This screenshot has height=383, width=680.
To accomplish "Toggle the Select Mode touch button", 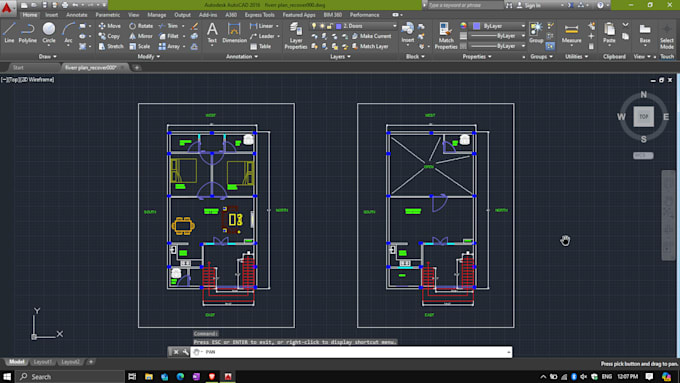I will [667, 36].
